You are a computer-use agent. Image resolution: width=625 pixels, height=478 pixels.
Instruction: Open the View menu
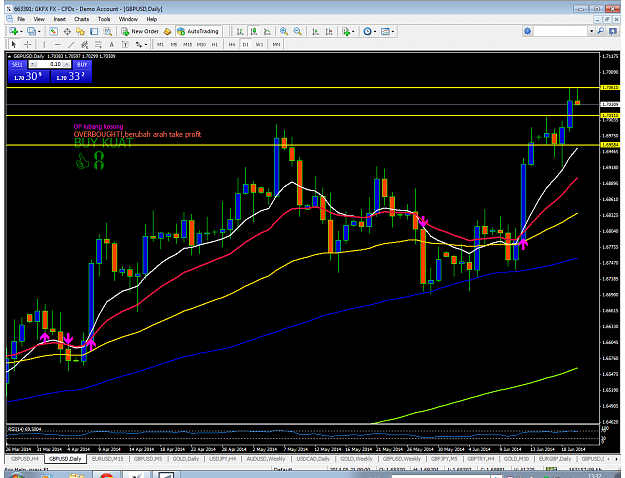point(39,19)
